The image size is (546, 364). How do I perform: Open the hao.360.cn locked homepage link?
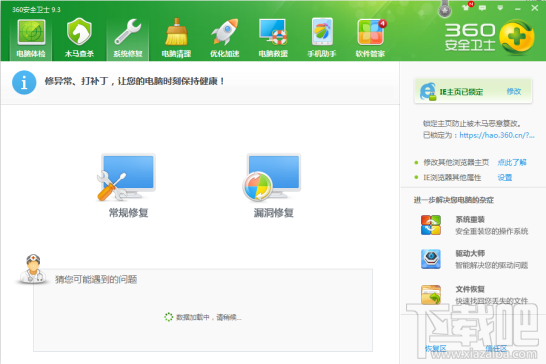[x=497, y=135]
